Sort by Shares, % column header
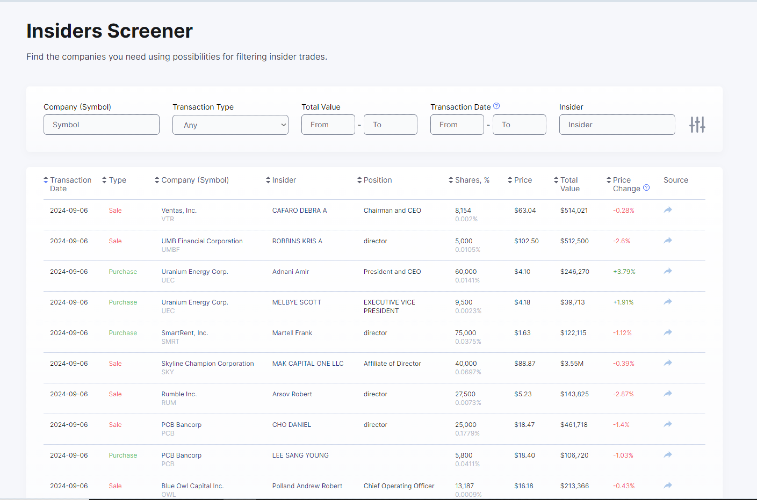The height and width of the screenshot is (500, 757). point(469,180)
